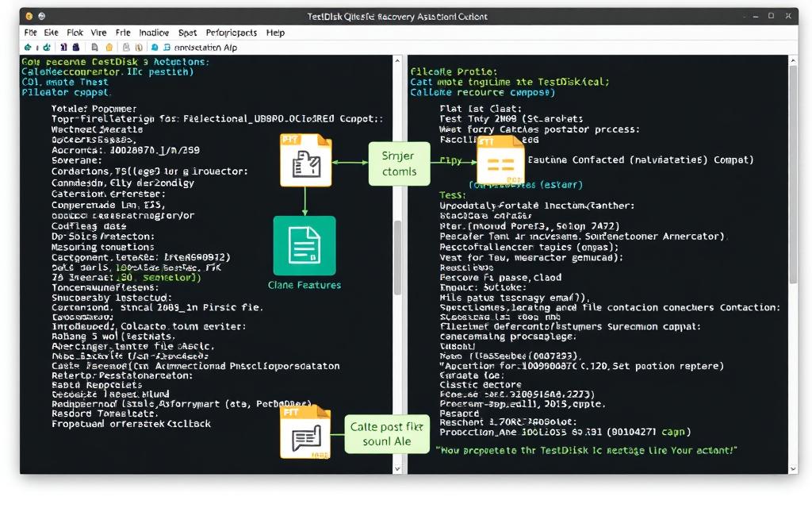Image resolution: width=812 pixels, height=508 pixels.
Task: Click the right pane scrollbar down arrow
Action: pos(793,468)
